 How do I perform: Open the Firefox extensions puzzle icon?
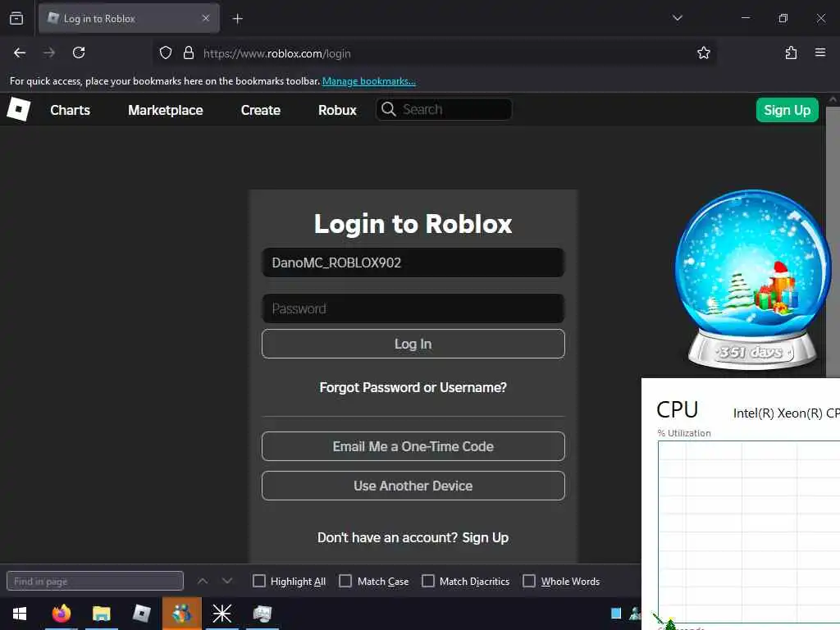tap(791, 52)
